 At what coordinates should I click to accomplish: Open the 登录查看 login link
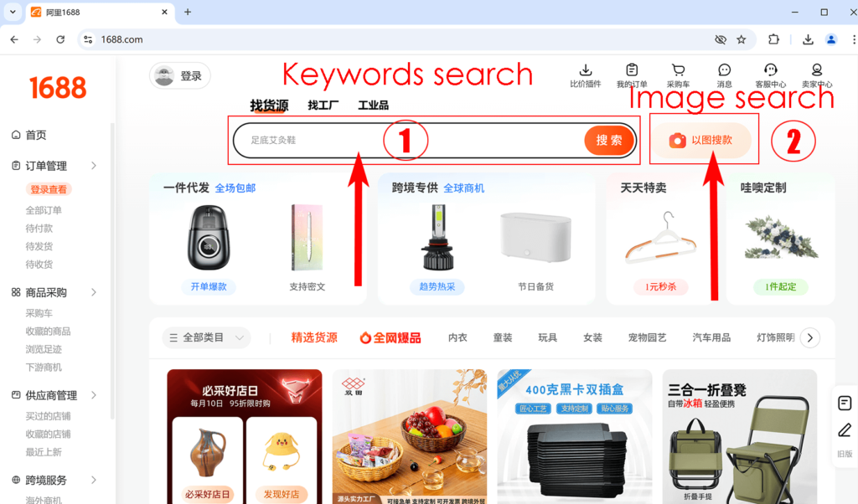point(49,190)
